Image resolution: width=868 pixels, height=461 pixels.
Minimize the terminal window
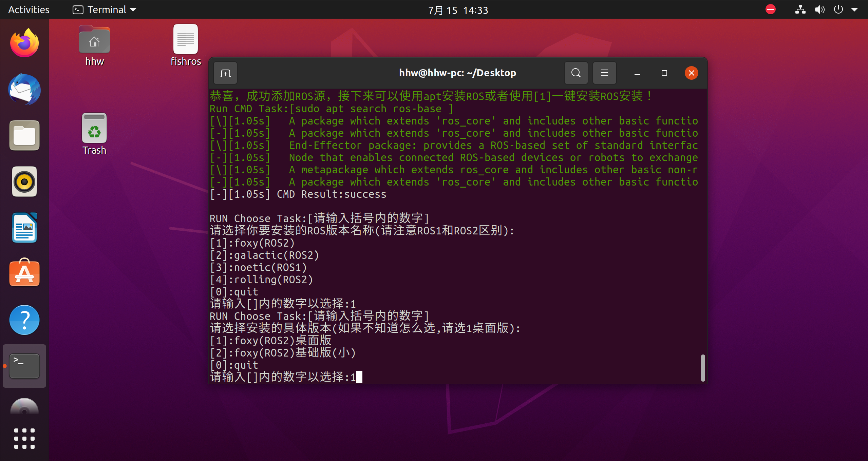coord(637,73)
